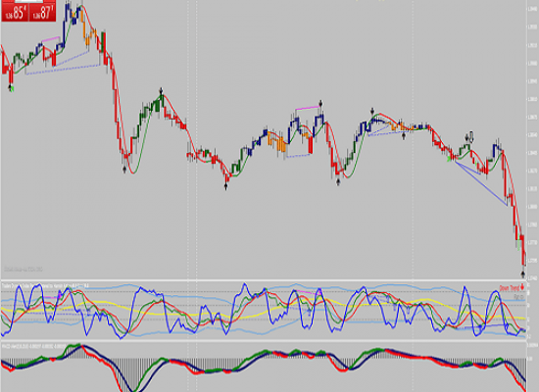539x392 pixels.
Task: Click the up arrow under the first deep low
Action: point(124,169)
